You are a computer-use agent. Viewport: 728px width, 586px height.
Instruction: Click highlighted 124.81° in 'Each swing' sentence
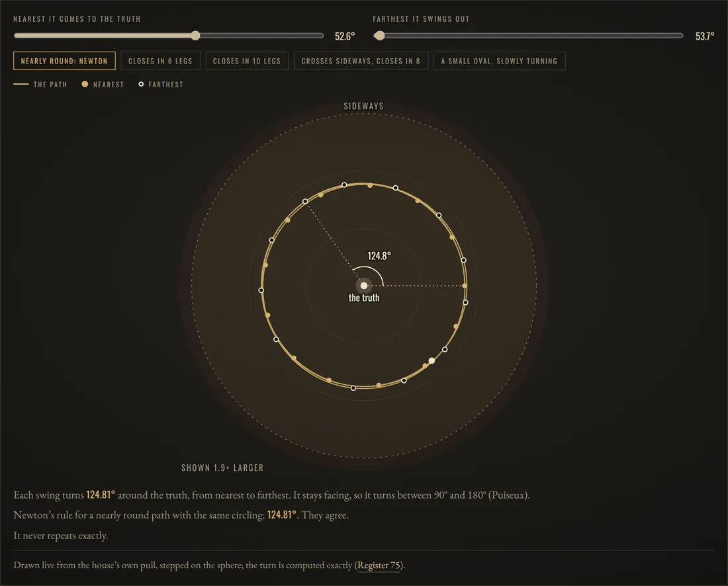point(101,495)
